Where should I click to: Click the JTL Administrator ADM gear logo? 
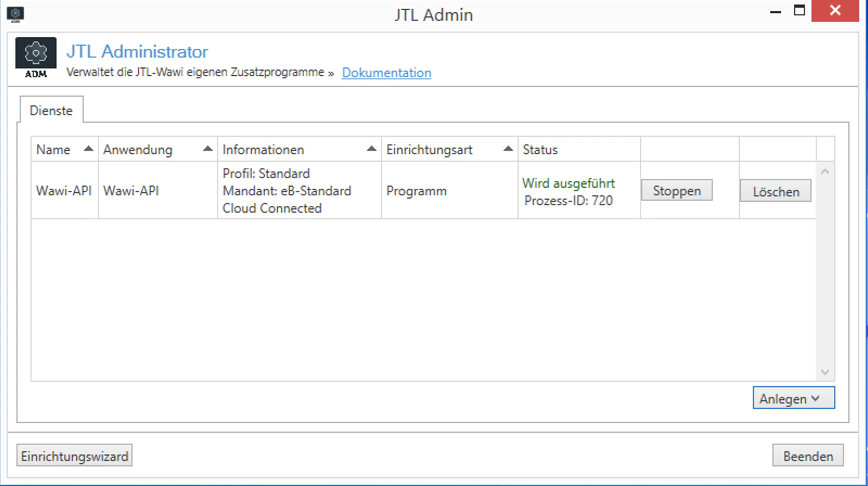pos(36,58)
